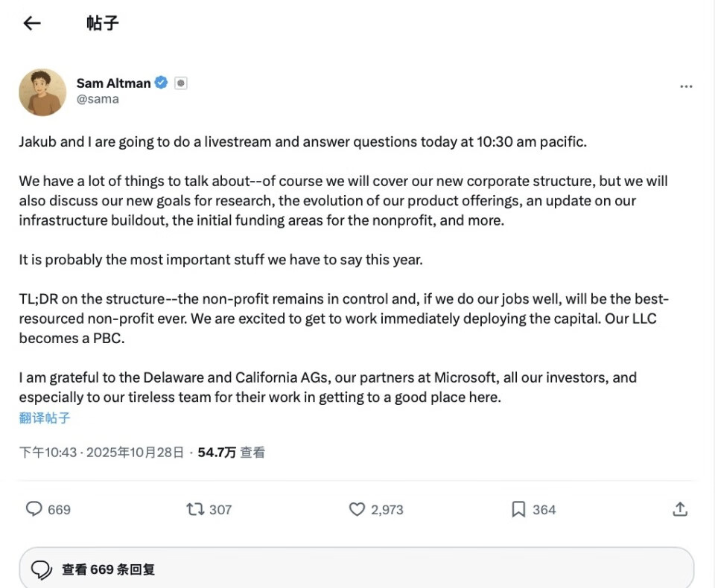Click the 2,973 likes count
715x588 pixels.
pos(387,510)
